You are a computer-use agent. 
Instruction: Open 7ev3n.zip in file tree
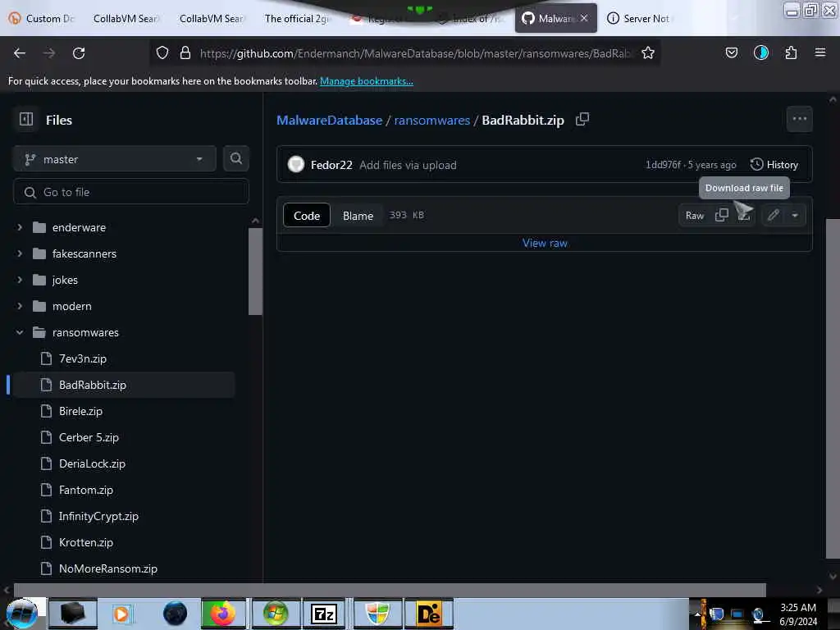(x=83, y=359)
